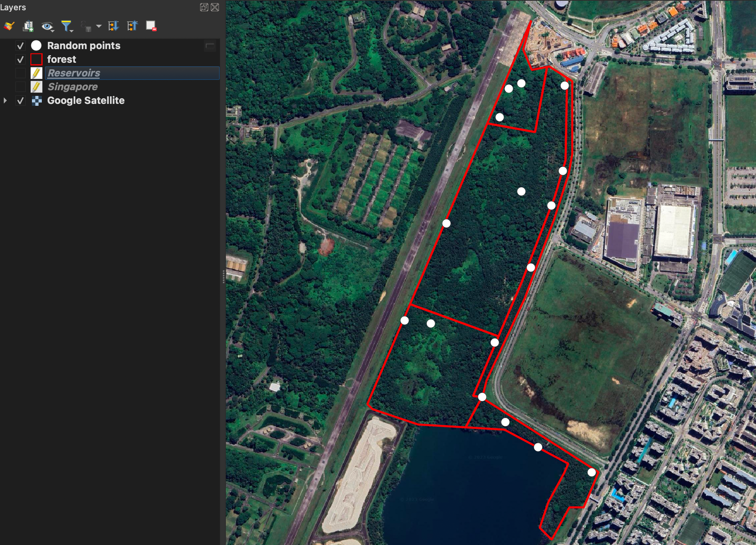
Task: Select the Singapore layer in the list
Action: [x=73, y=87]
